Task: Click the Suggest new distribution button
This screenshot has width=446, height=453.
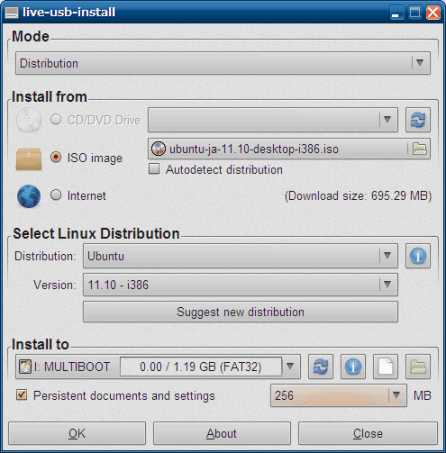Action: click(240, 312)
